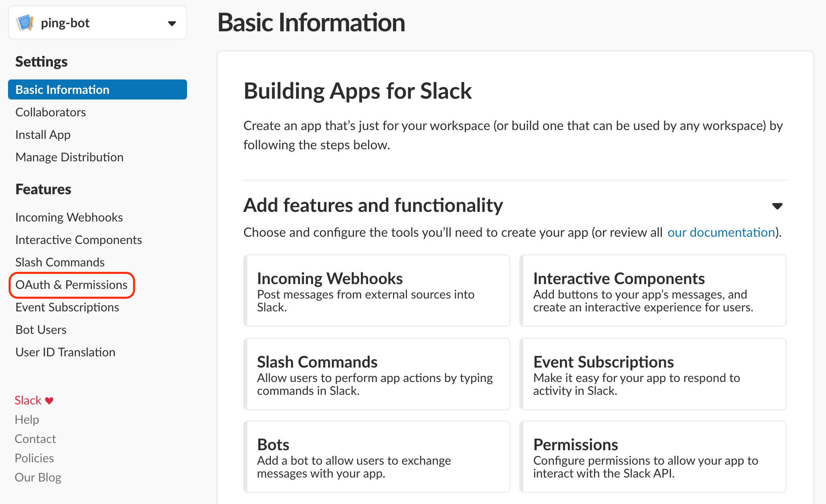The height and width of the screenshot is (504, 826).
Task: Open the ping-bot app selector dropdown
Action: [172, 23]
